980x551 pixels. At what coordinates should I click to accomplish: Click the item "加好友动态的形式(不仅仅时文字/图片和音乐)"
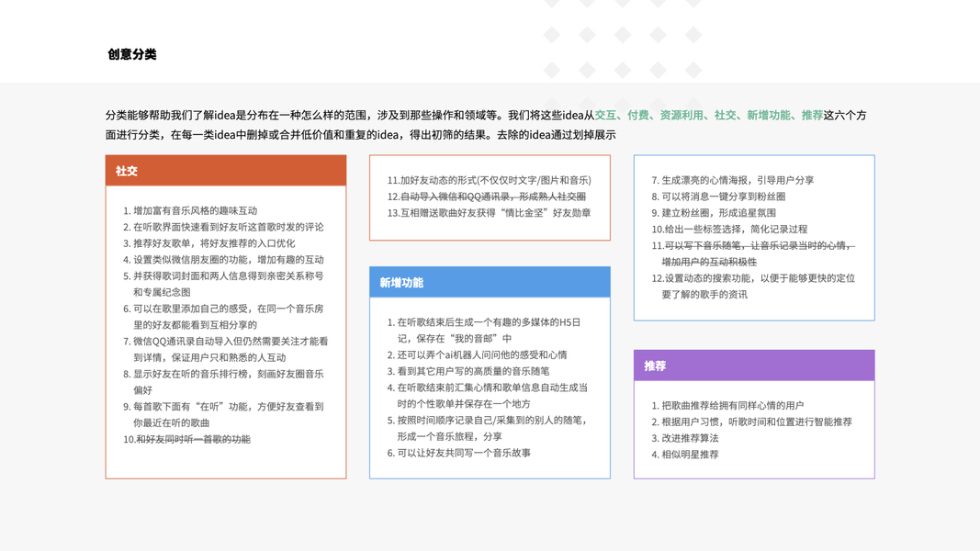coord(489,180)
